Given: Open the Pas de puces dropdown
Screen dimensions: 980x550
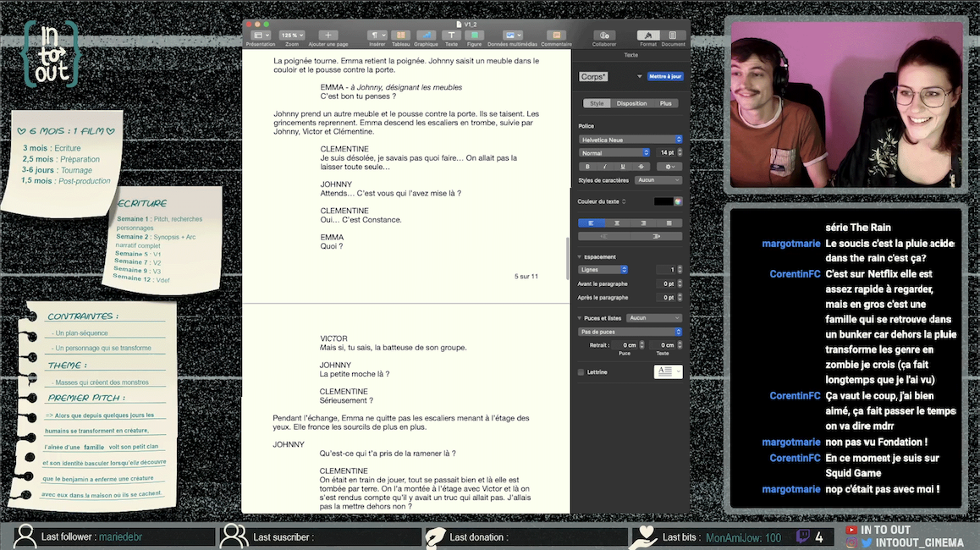Looking at the screenshot, I should coord(630,332).
